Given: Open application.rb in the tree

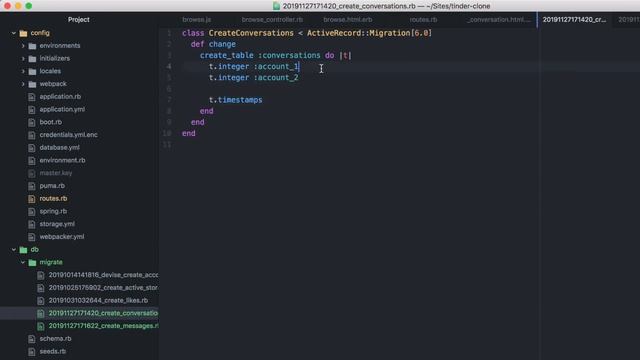Looking at the screenshot, I should tap(60, 97).
